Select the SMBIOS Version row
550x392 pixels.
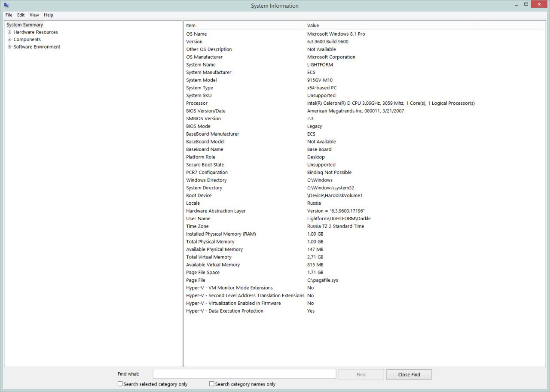[203, 119]
